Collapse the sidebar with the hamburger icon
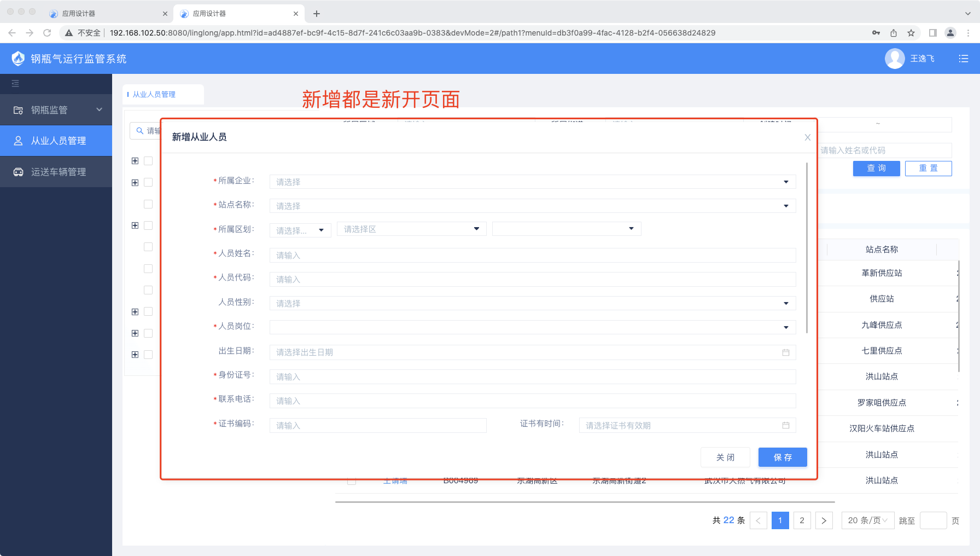The image size is (980, 556). point(15,83)
